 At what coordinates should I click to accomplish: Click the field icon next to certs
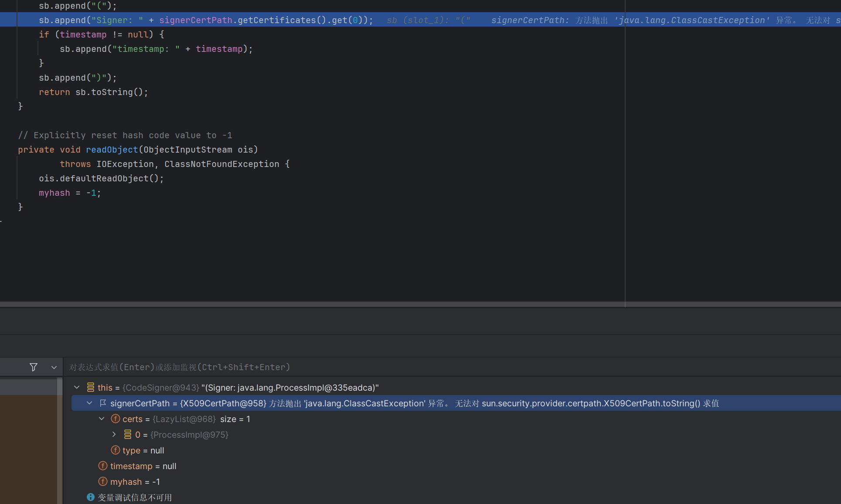click(x=116, y=419)
